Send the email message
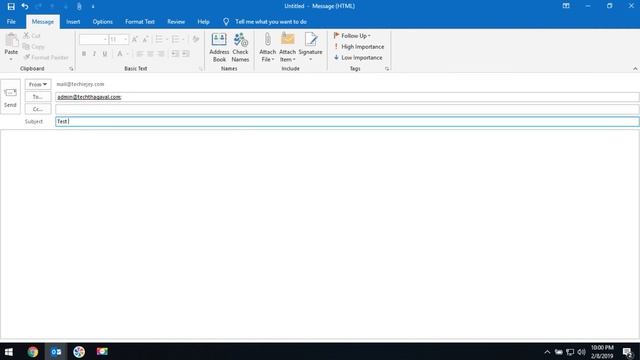This screenshot has height=360, width=640. pyautogui.click(x=10, y=97)
